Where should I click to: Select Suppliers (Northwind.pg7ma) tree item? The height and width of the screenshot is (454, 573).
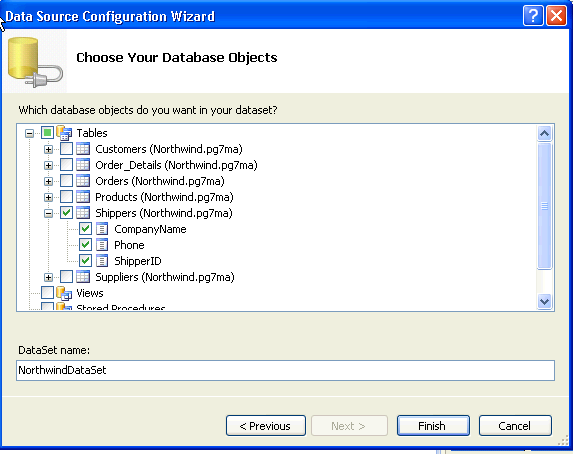pos(165,277)
